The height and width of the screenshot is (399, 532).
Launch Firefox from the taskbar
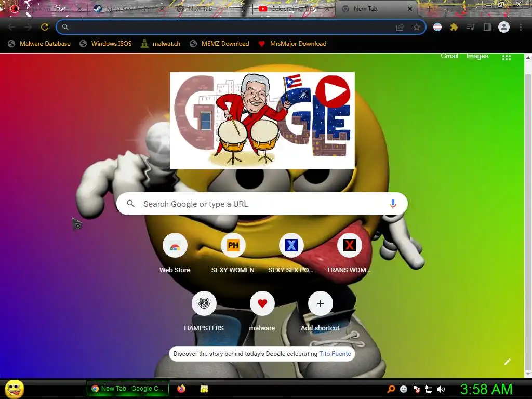tap(181, 389)
